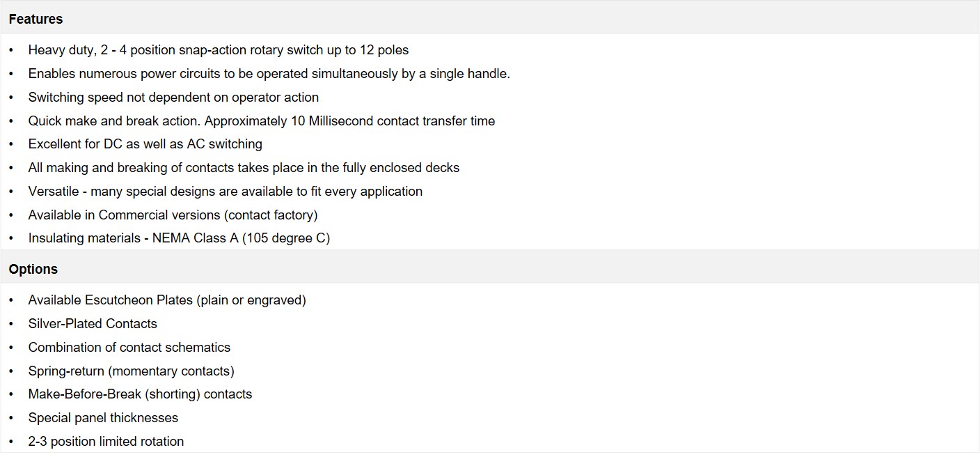Click the 'Quick make and break action' line

pyautogui.click(x=262, y=121)
